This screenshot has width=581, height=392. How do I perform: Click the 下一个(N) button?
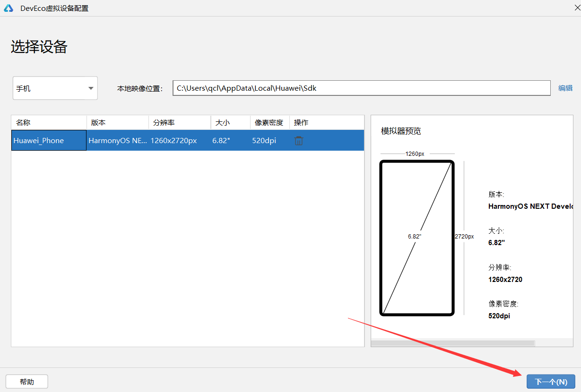(551, 382)
